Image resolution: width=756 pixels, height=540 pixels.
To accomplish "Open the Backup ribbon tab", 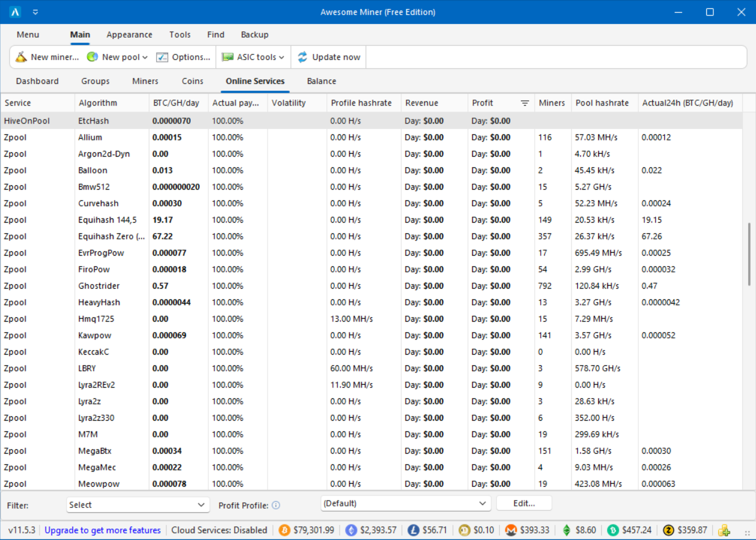I will pos(254,35).
